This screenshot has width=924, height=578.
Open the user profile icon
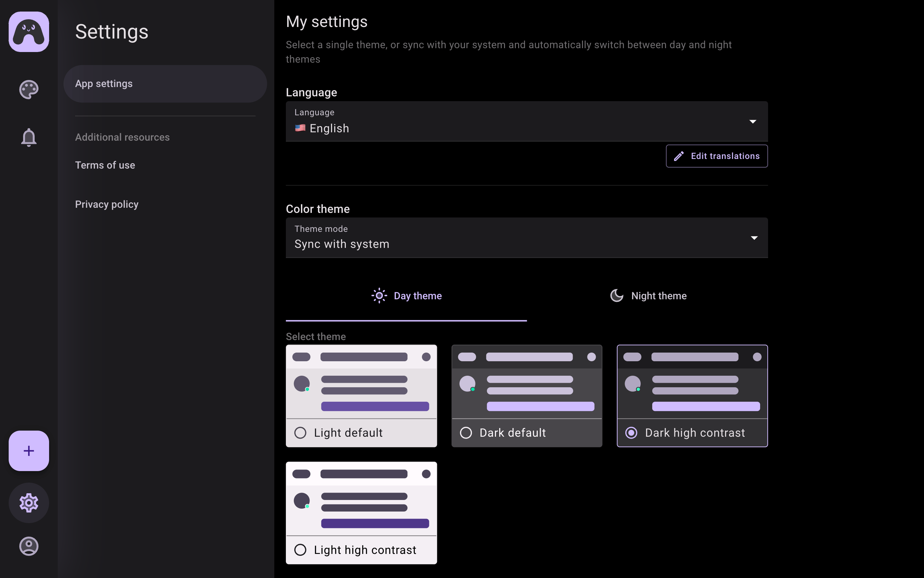[29, 546]
